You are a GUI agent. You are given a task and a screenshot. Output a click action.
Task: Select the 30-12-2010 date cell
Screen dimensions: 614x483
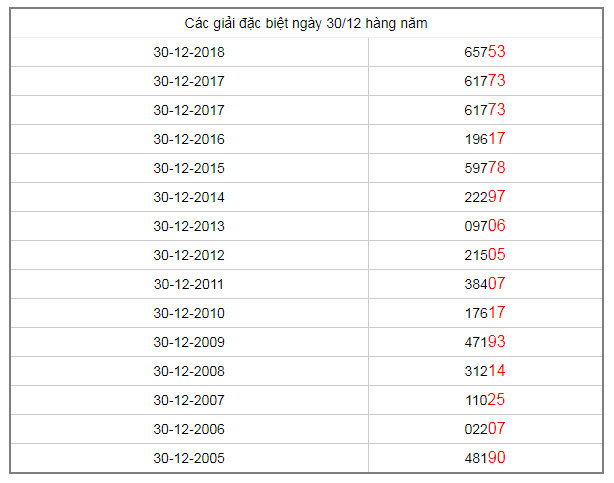tap(189, 313)
